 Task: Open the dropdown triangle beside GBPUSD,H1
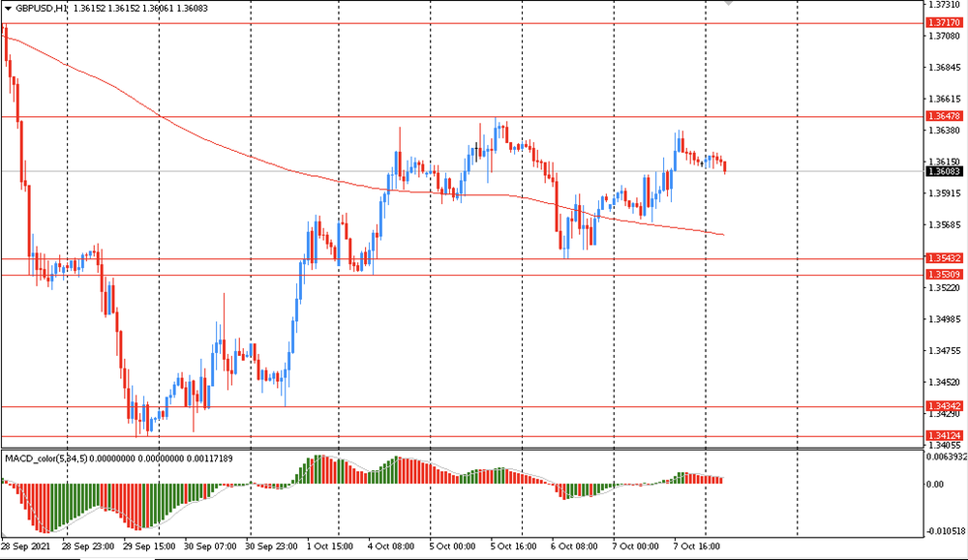[8, 9]
